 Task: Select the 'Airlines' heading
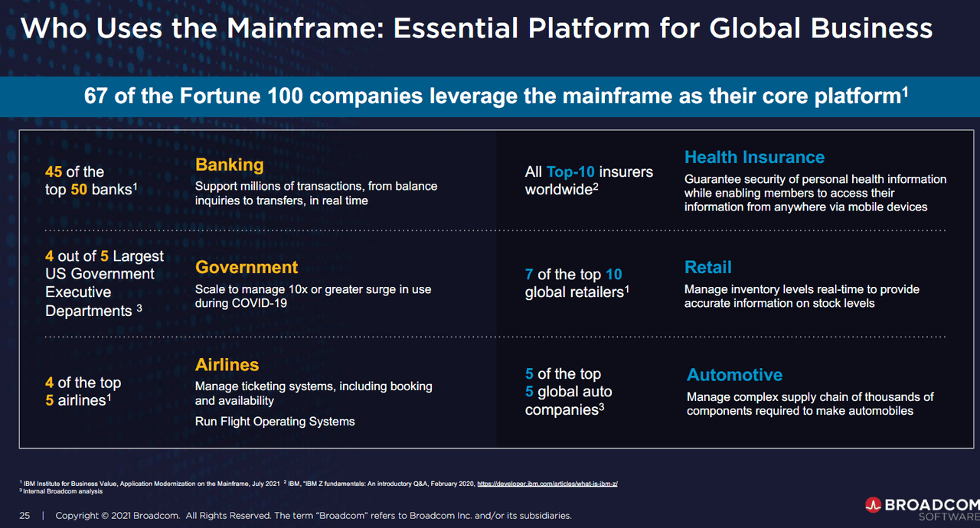tap(227, 364)
